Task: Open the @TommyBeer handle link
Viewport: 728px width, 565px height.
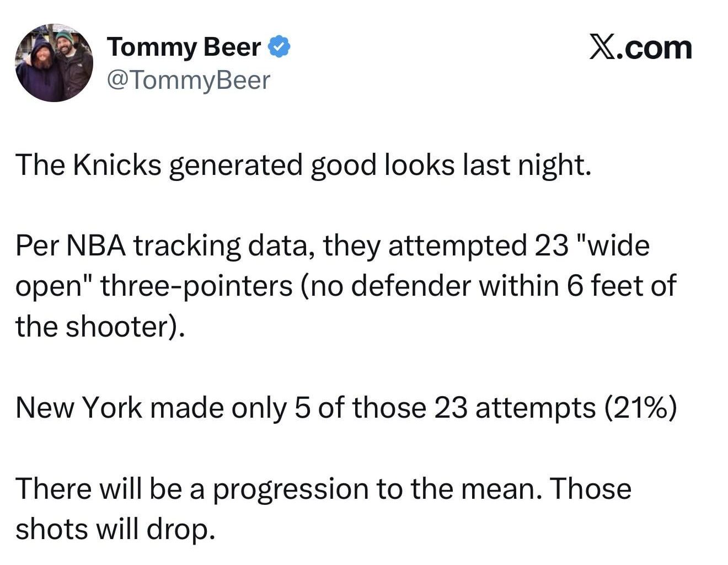Action: [188, 81]
